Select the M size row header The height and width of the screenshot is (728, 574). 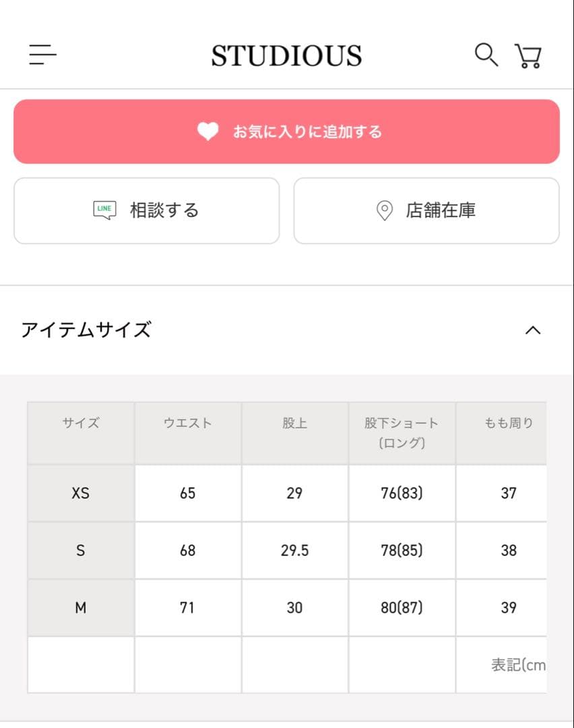click(81, 608)
